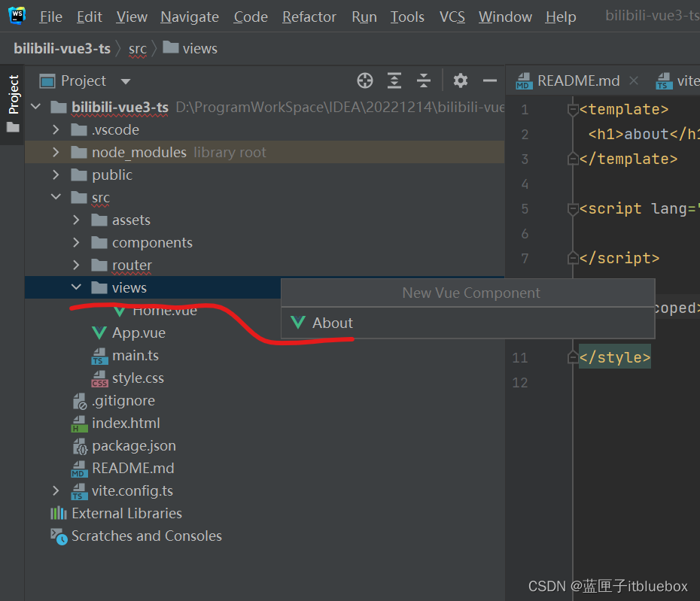Fold marker at closing style tag

(573, 357)
